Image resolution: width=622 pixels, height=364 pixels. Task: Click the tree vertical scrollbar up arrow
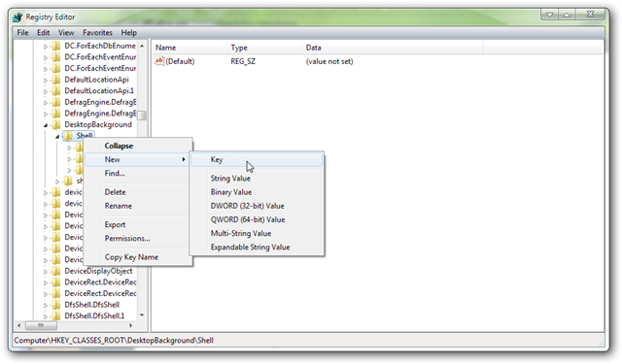click(x=142, y=46)
